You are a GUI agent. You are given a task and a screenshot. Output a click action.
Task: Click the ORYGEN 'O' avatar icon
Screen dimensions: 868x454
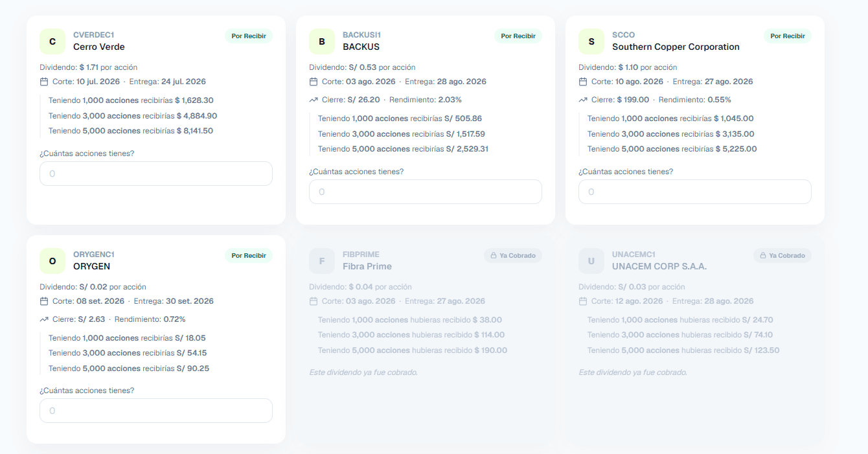tap(52, 261)
